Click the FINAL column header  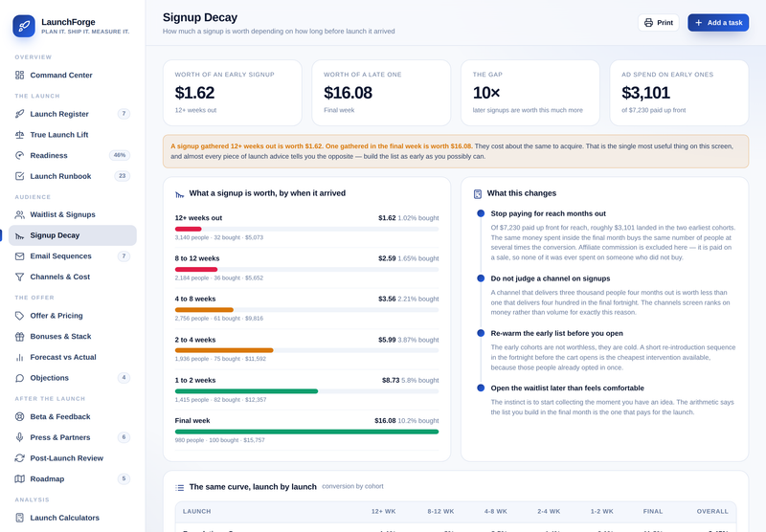[x=653, y=512]
